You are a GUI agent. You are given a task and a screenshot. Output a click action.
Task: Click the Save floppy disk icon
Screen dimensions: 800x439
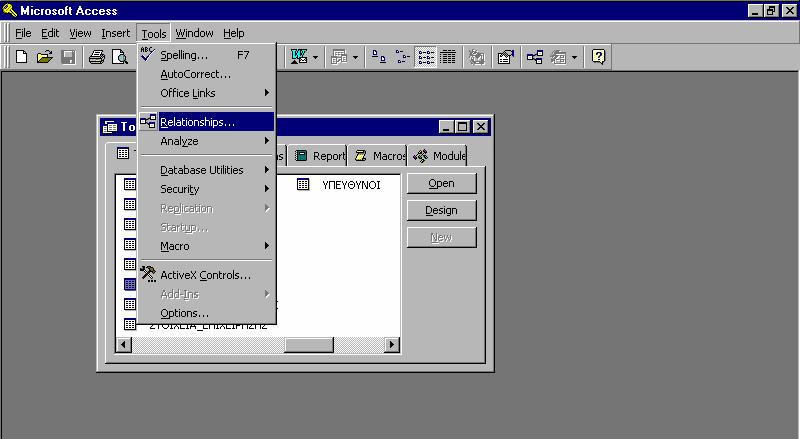(68, 57)
